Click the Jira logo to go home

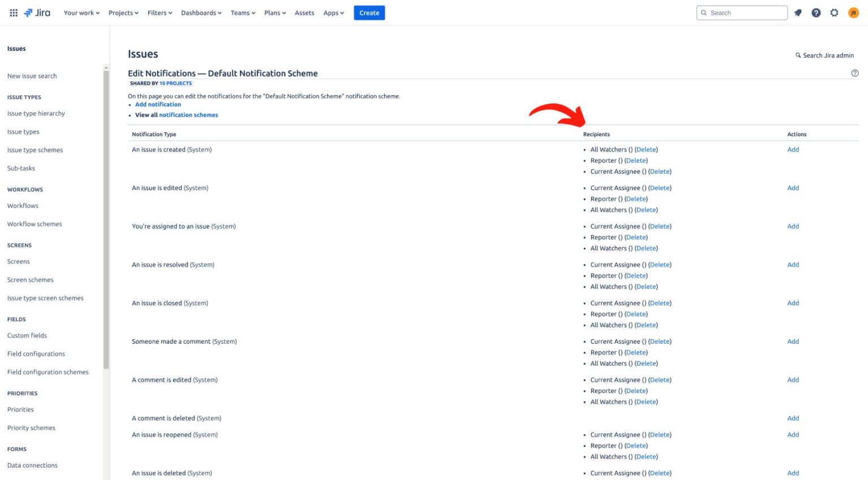click(37, 12)
